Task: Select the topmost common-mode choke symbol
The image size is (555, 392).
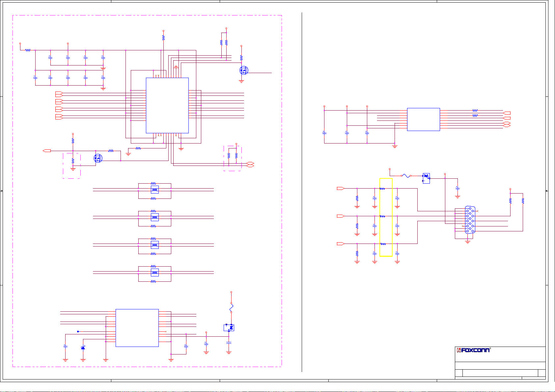Action: pyautogui.click(x=155, y=190)
